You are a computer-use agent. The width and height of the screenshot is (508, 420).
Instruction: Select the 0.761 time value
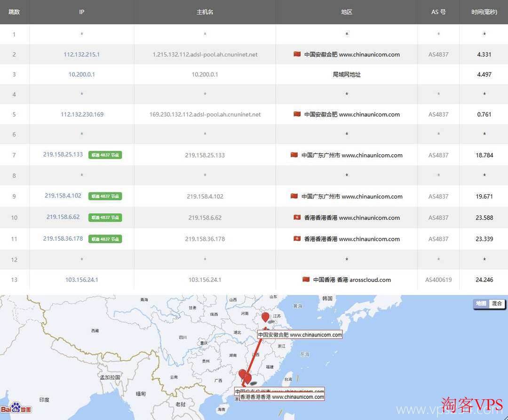484,114
